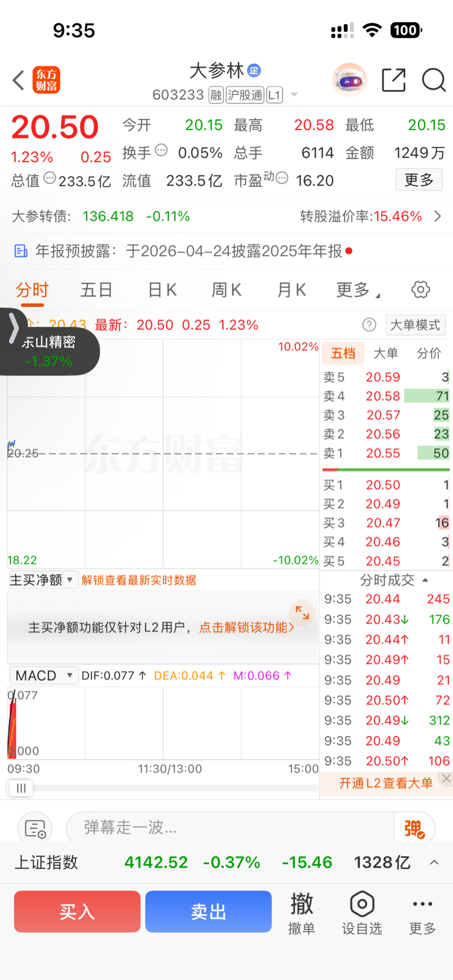The image size is (453, 980).
Task: Collapse the 分时成交 section triangle
Action: (425, 580)
